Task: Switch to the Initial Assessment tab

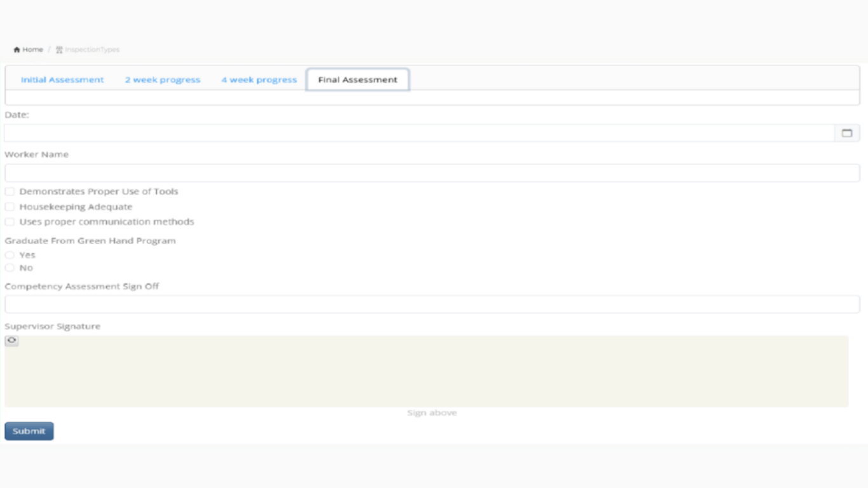Action: pyautogui.click(x=62, y=80)
